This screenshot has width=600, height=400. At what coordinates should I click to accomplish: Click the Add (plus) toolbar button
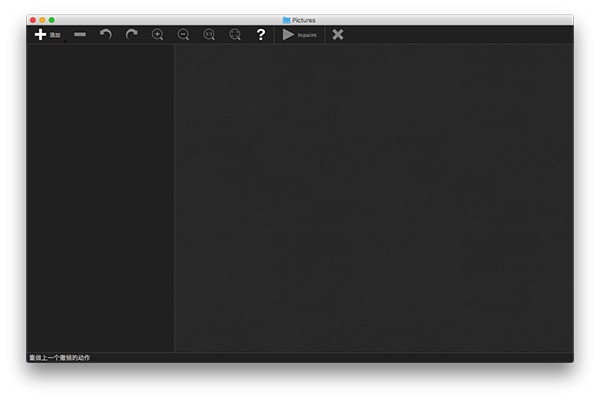tap(47, 34)
